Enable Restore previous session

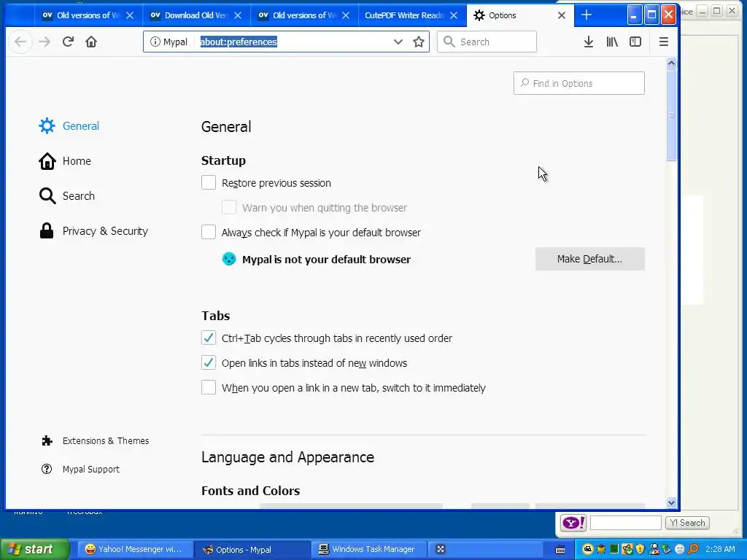tap(209, 182)
